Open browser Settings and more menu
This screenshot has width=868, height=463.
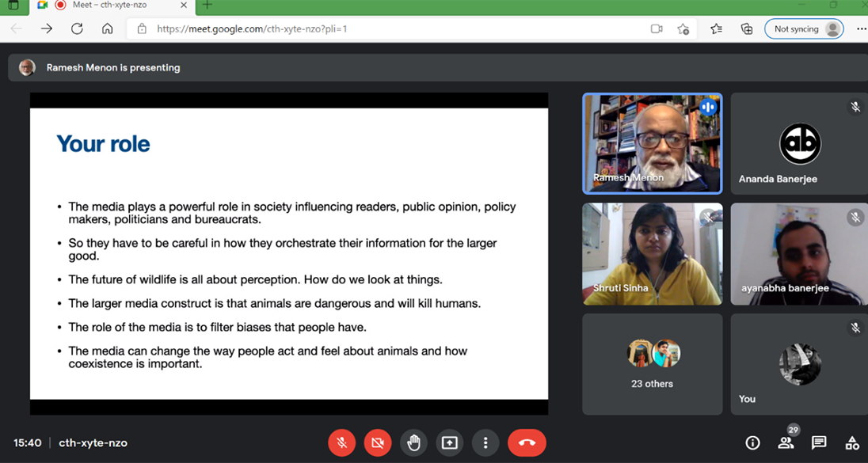point(861,28)
